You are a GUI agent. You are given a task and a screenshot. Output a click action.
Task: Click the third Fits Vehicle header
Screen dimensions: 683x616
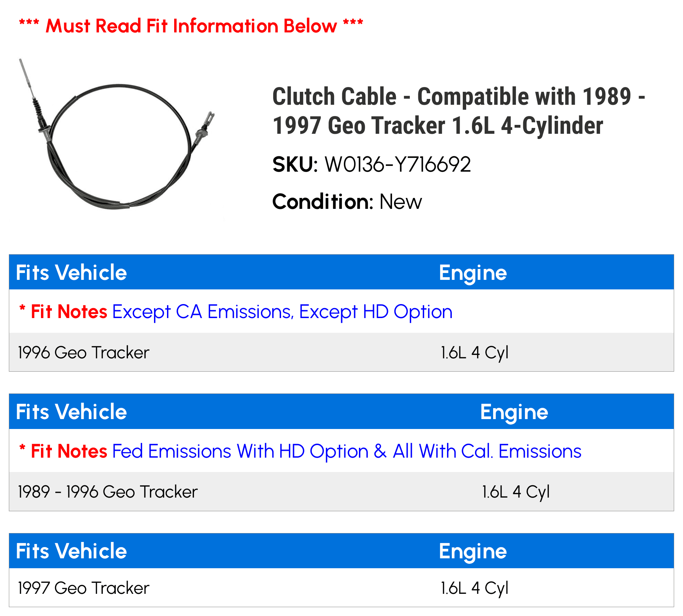coord(71,551)
